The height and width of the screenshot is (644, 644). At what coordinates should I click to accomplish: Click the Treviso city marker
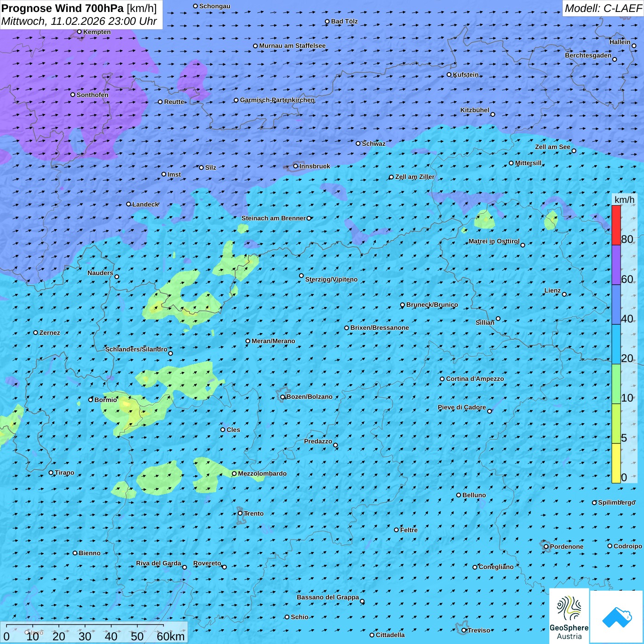point(464,630)
